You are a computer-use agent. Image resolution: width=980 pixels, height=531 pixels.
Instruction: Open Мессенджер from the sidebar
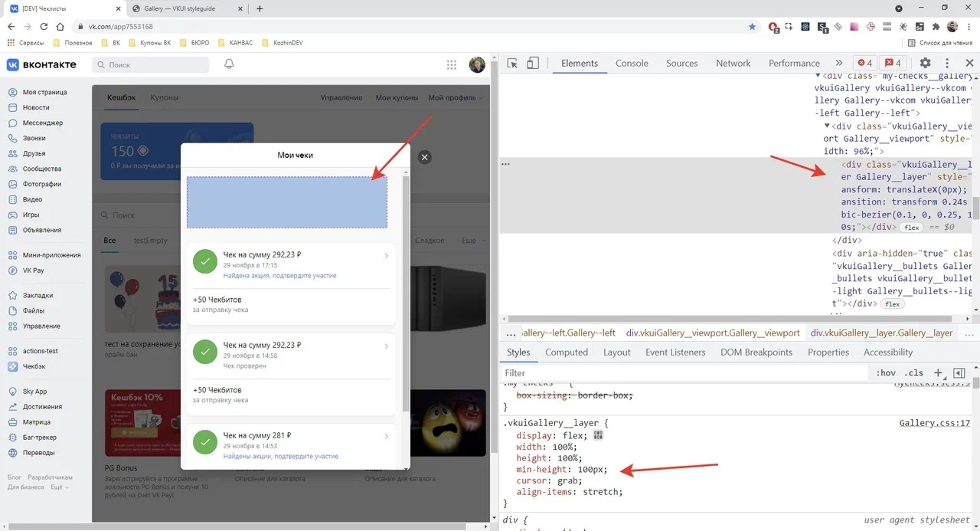(x=43, y=123)
